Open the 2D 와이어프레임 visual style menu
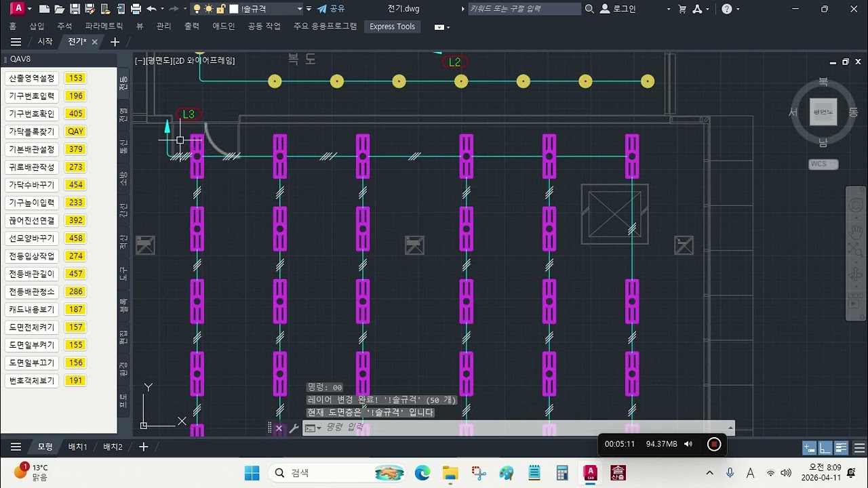This screenshot has width=868, height=488. [x=204, y=60]
